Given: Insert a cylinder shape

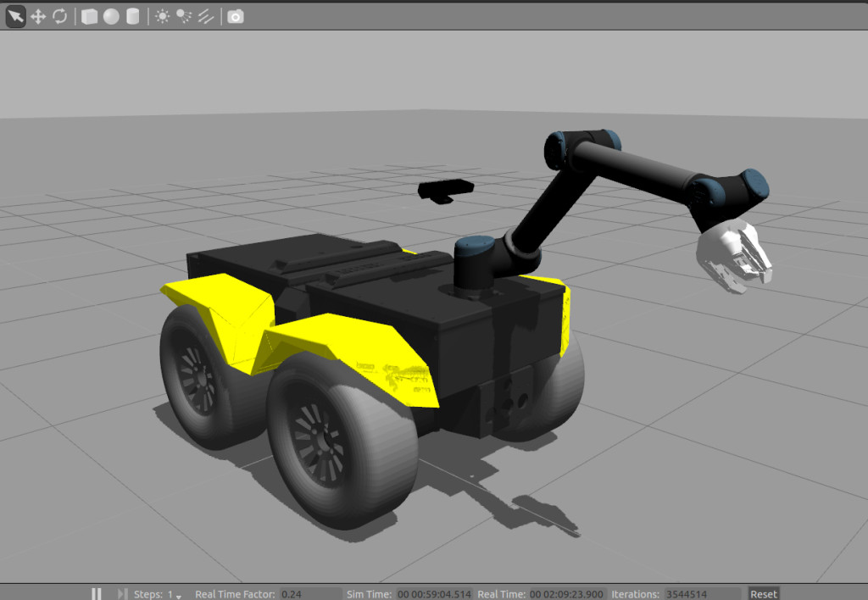Looking at the screenshot, I should [132, 16].
